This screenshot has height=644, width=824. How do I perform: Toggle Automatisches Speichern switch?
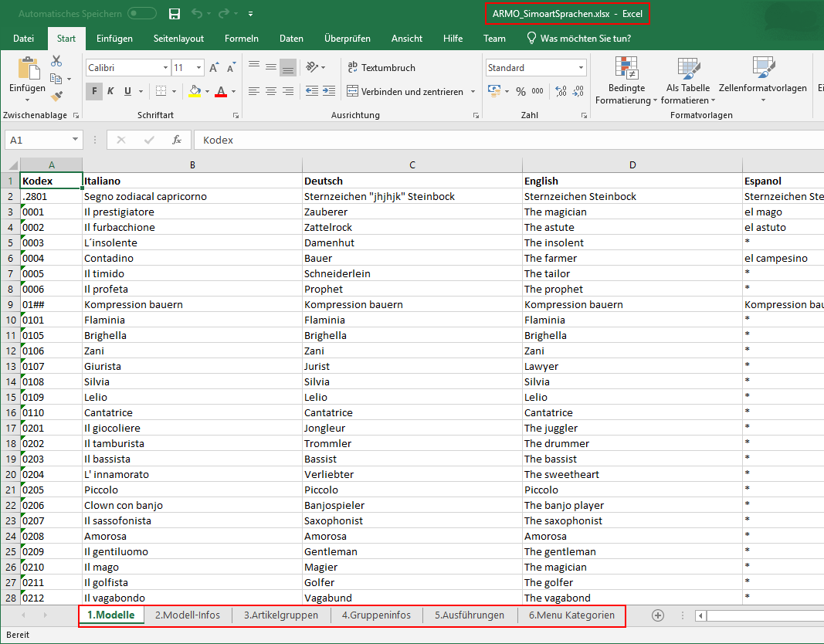tap(142, 14)
